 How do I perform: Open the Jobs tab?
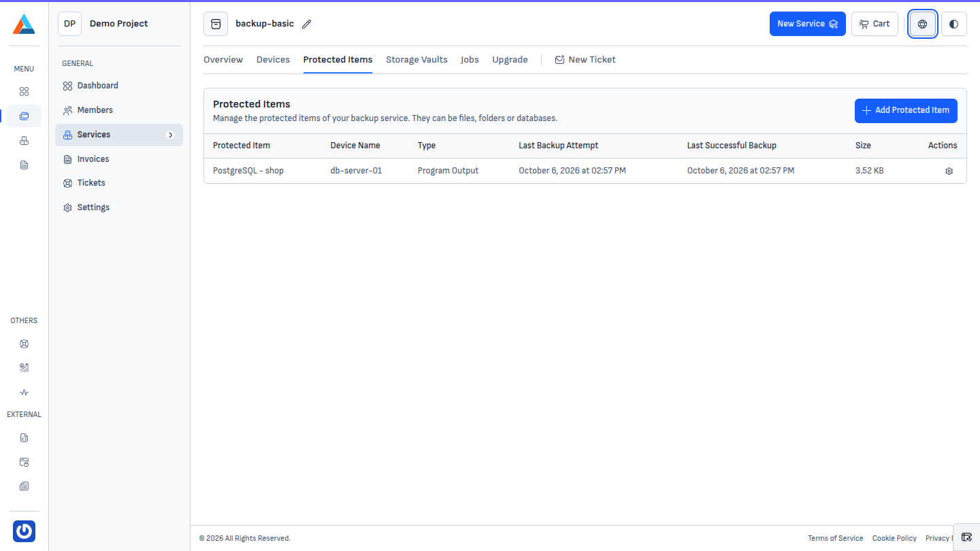pos(470,60)
